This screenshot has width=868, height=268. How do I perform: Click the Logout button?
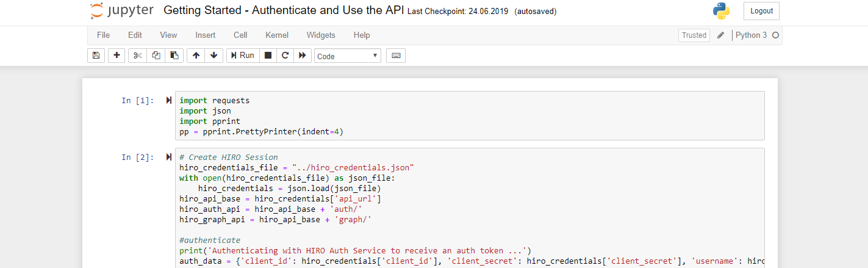click(761, 11)
